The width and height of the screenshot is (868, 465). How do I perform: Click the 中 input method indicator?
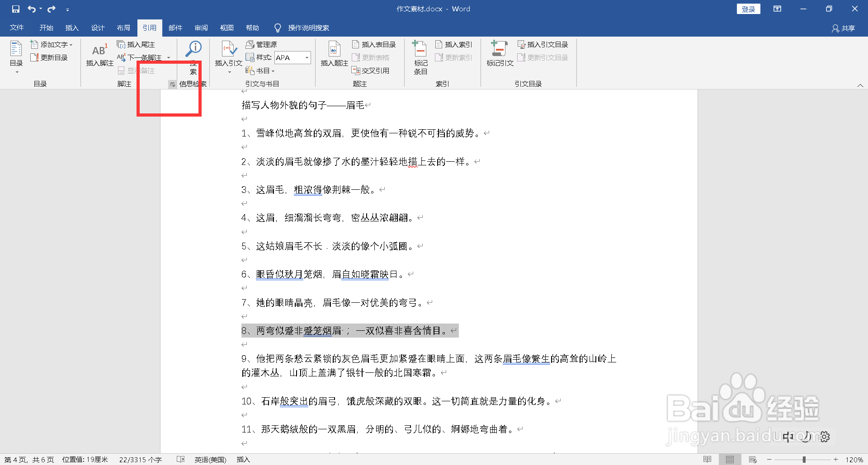point(788,437)
